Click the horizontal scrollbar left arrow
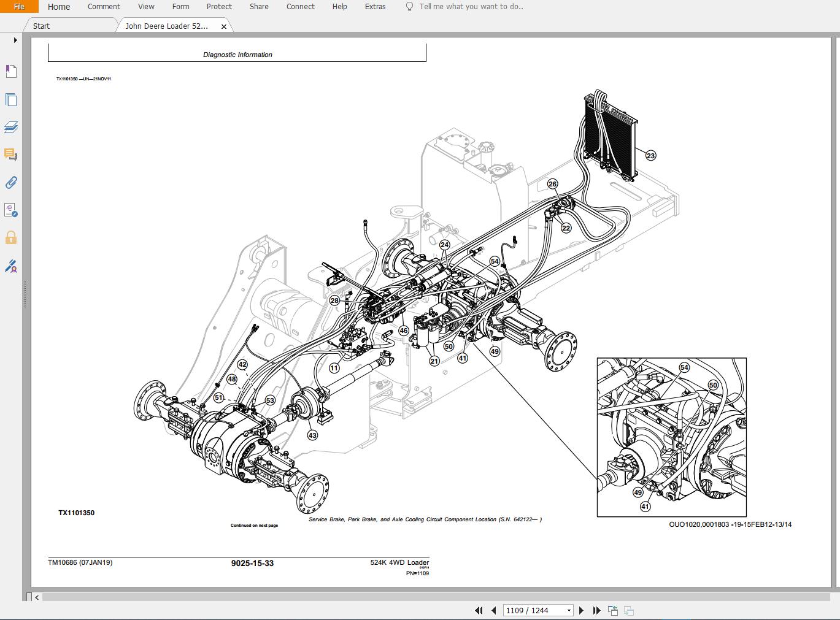Screen dimensions: 840x620 tap(37, 597)
